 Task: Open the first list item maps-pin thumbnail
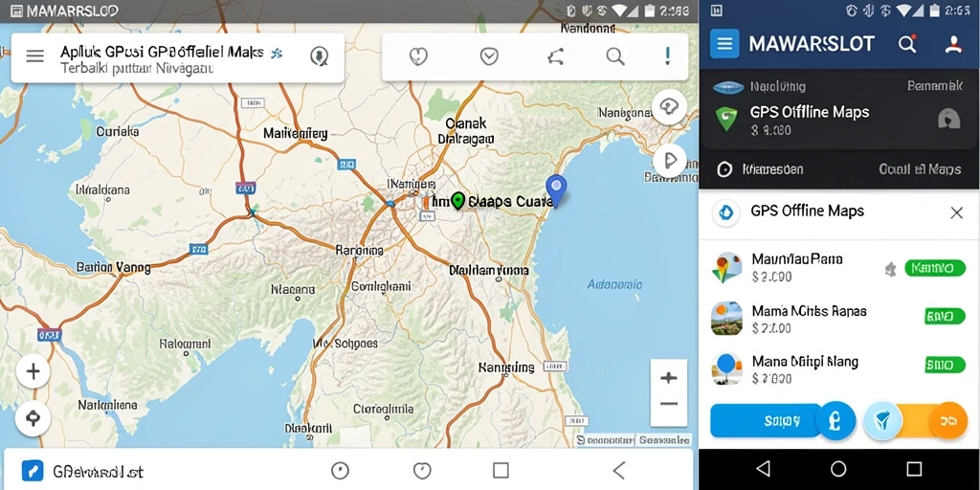coord(727,268)
